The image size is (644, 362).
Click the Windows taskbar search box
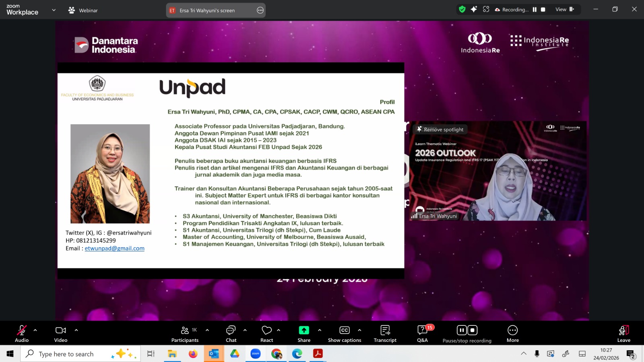click(x=66, y=354)
